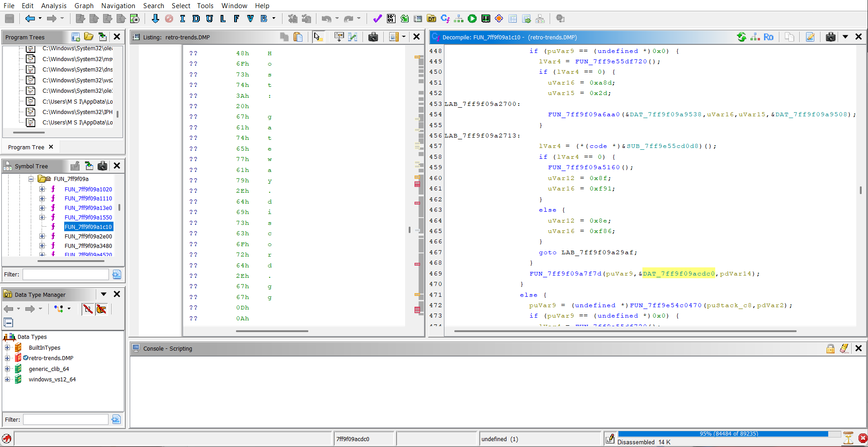
Task: Toggle Program Trees navigation arrow icon
Action: click(x=103, y=37)
